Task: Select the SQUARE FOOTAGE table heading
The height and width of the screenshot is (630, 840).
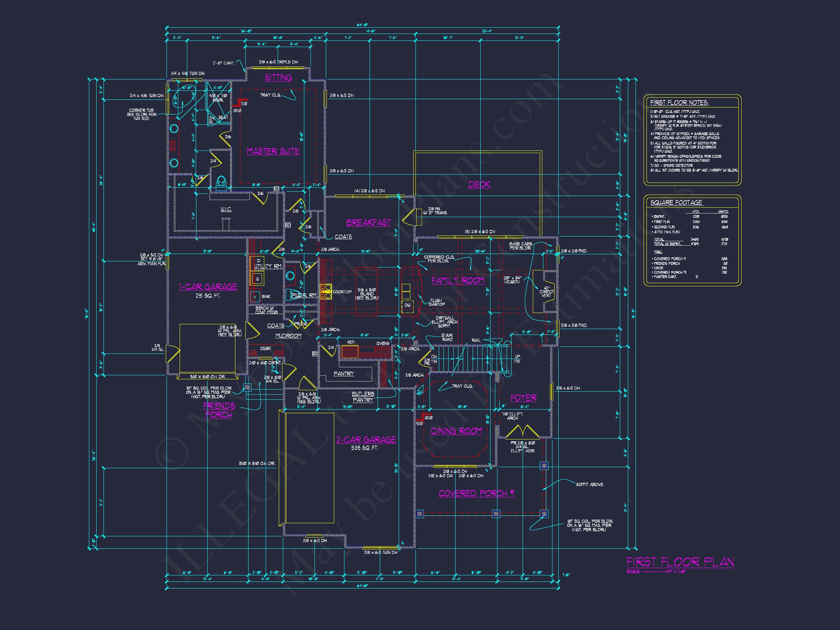Action: coord(676,202)
